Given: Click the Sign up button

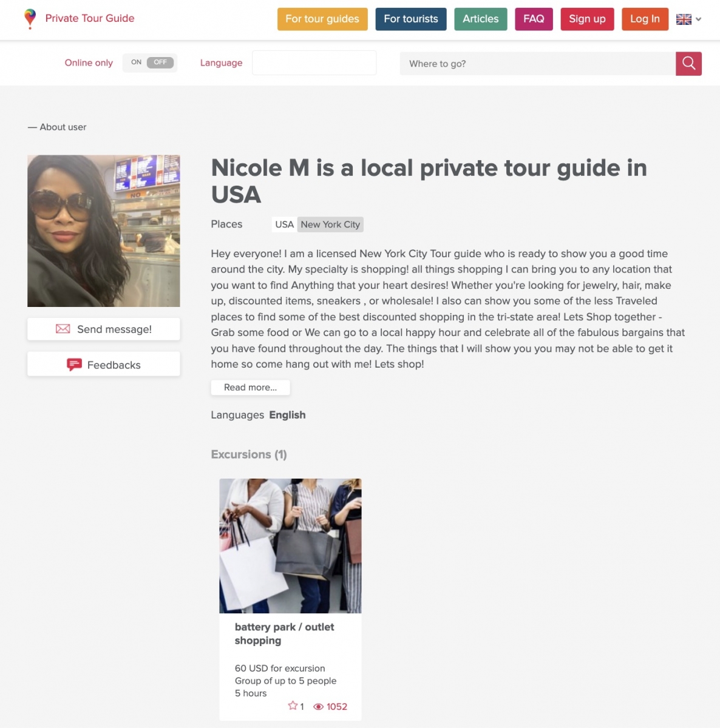Looking at the screenshot, I should click(x=587, y=19).
